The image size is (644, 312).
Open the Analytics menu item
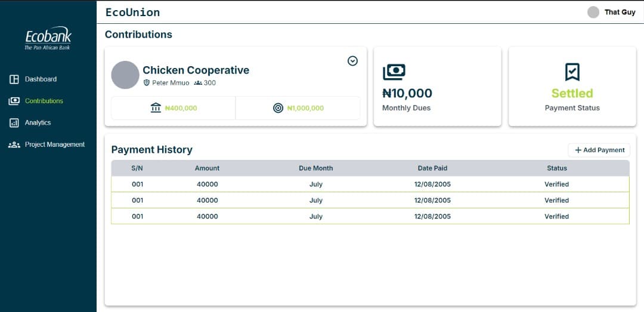tap(38, 123)
